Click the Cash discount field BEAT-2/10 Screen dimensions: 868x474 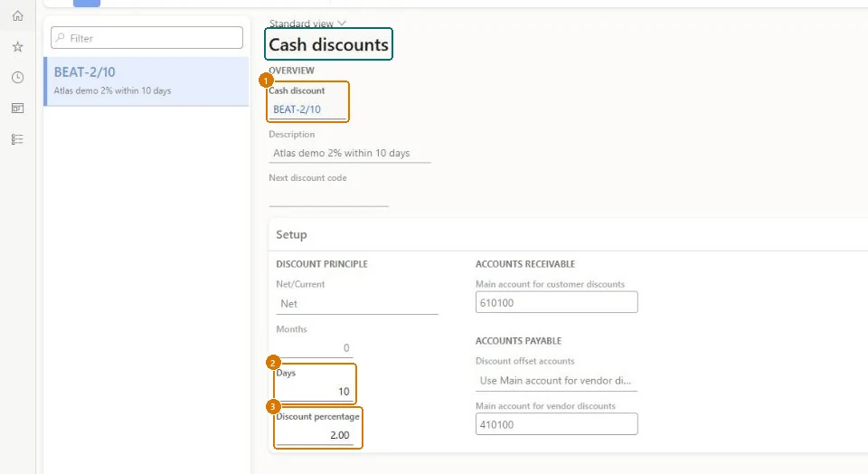point(307,109)
